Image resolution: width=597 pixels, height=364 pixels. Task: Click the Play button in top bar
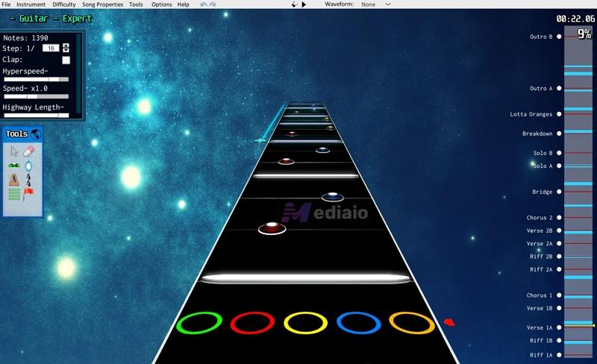tap(304, 4)
